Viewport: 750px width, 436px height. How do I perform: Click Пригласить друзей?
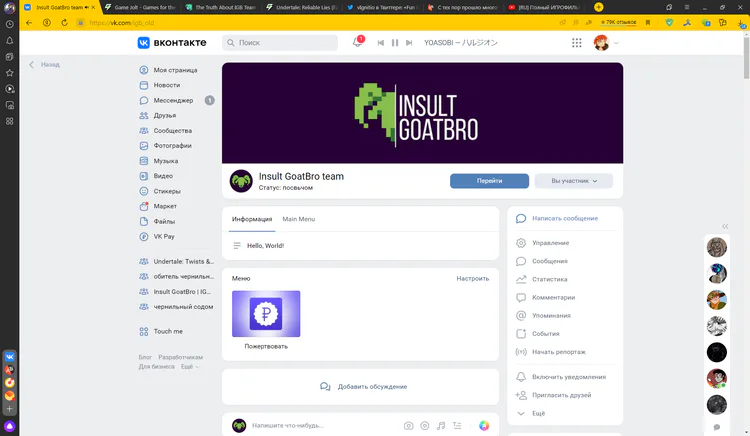[x=564, y=395]
